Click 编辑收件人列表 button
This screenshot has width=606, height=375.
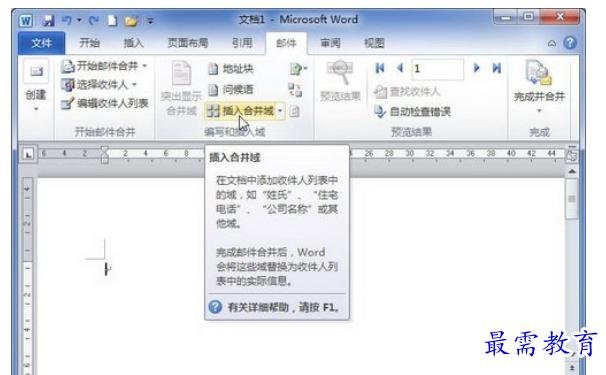coord(105,103)
